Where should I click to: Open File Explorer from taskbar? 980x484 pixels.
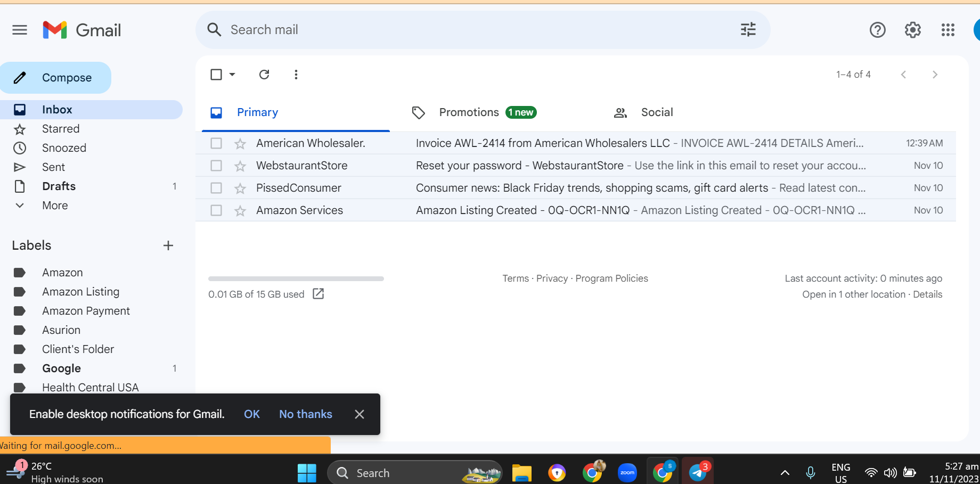pyautogui.click(x=522, y=473)
